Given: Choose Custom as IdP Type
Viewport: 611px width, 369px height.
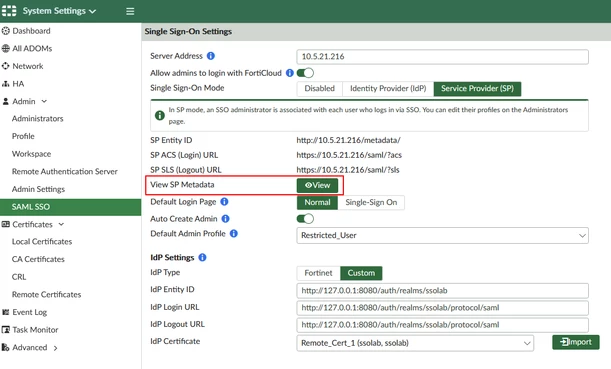Looking at the screenshot, I should (361, 273).
